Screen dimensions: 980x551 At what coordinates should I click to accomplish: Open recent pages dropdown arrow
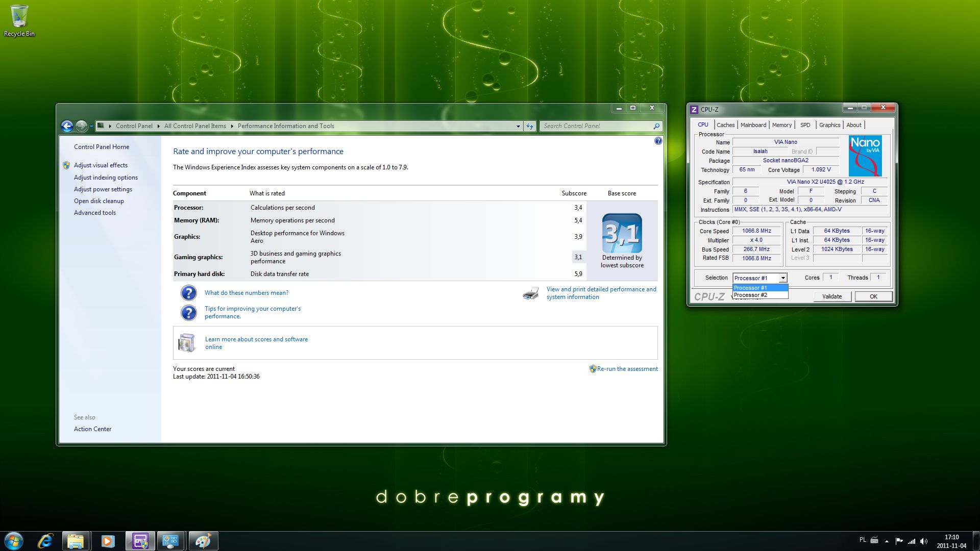coord(91,126)
